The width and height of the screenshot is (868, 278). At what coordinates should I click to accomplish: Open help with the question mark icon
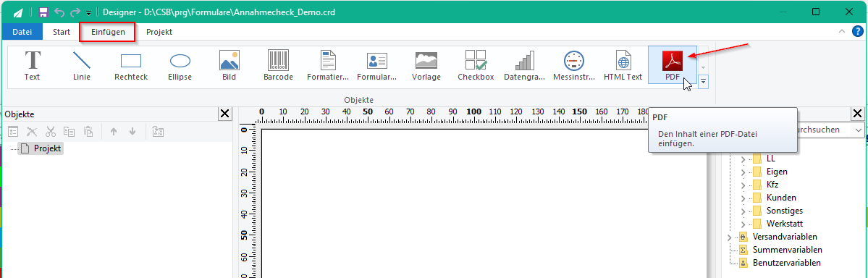(857, 32)
